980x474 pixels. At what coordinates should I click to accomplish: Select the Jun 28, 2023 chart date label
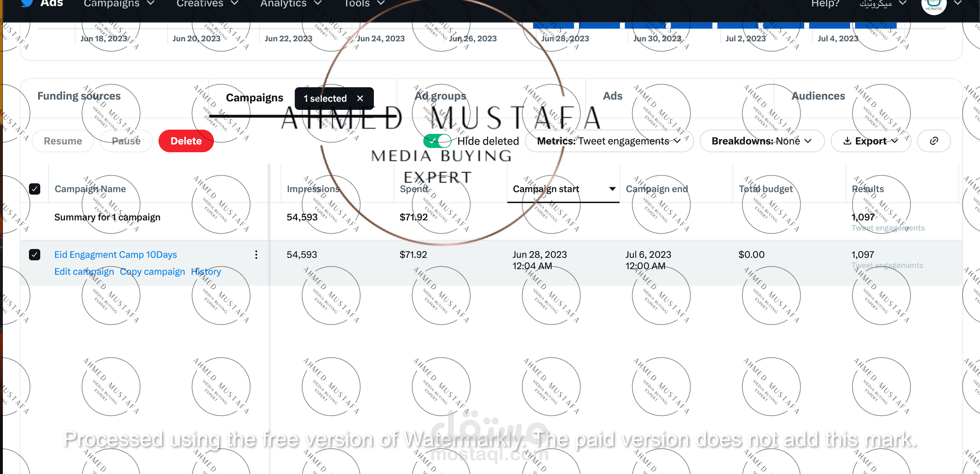point(565,38)
